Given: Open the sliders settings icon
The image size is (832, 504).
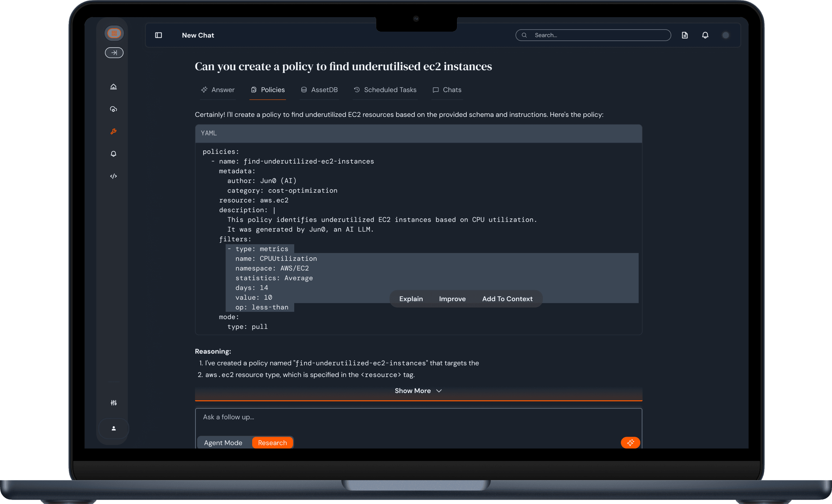Looking at the screenshot, I should [113, 403].
